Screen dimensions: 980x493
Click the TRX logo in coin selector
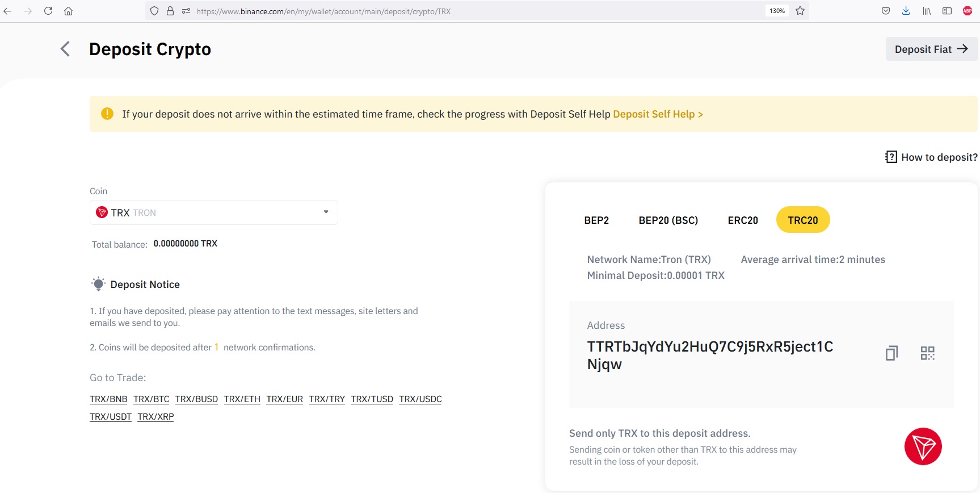102,212
